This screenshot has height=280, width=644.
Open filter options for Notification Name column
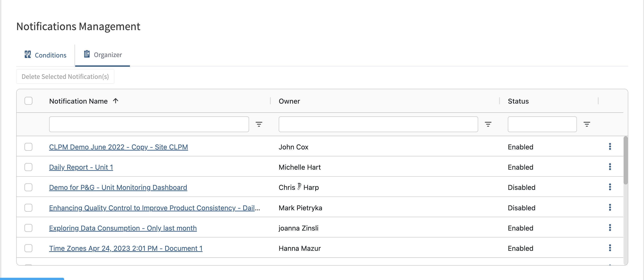[x=259, y=124]
